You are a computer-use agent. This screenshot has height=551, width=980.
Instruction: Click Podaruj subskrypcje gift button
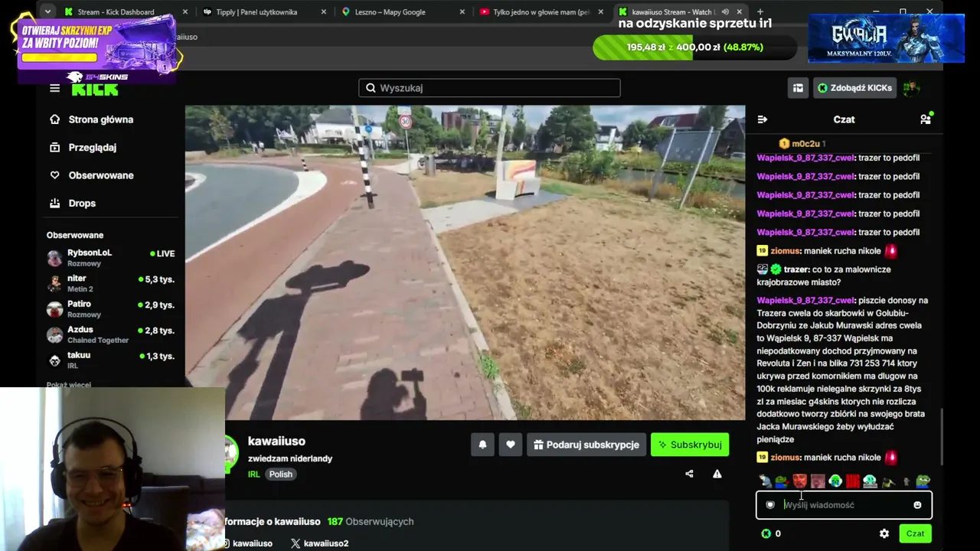586,445
